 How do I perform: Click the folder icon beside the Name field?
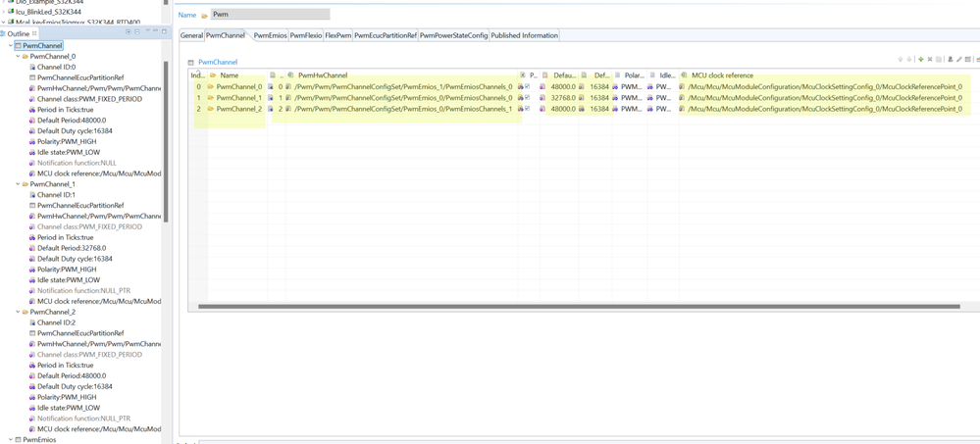(x=204, y=15)
